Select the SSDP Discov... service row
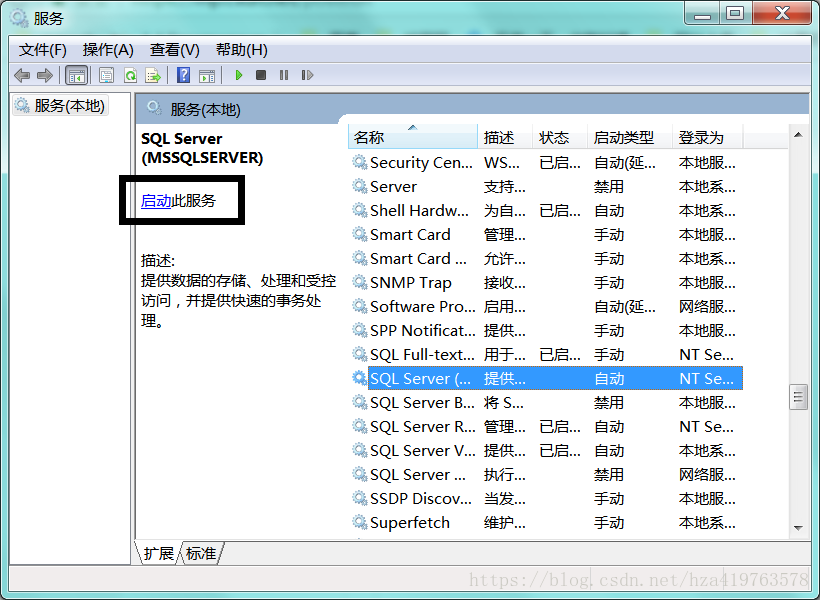Screen dimensions: 820x600 pyautogui.click(x=545, y=498)
